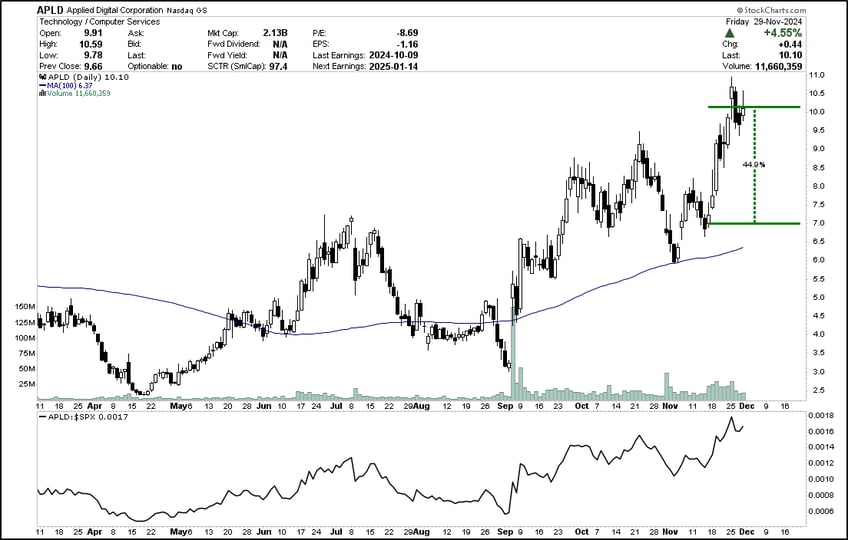The image size is (848, 540).
Task: Click the 44.9% measurement annotation label
Action: [753, 164]
